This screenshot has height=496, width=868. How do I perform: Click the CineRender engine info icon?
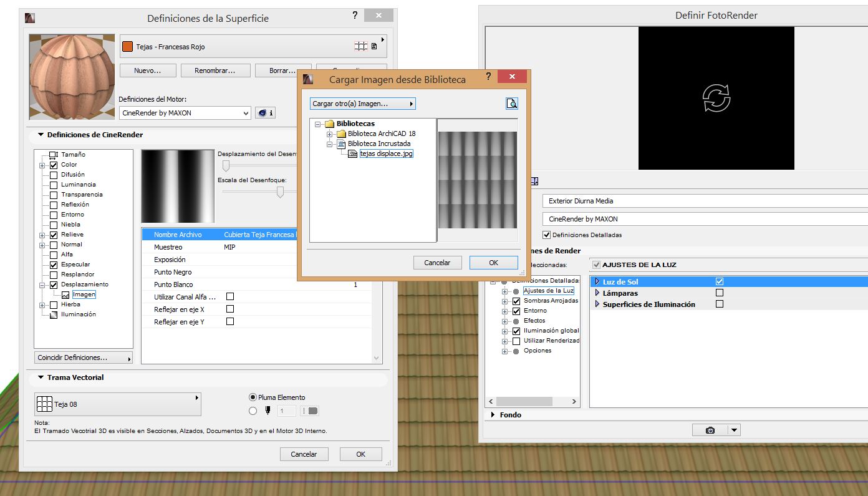click(265, 113)
